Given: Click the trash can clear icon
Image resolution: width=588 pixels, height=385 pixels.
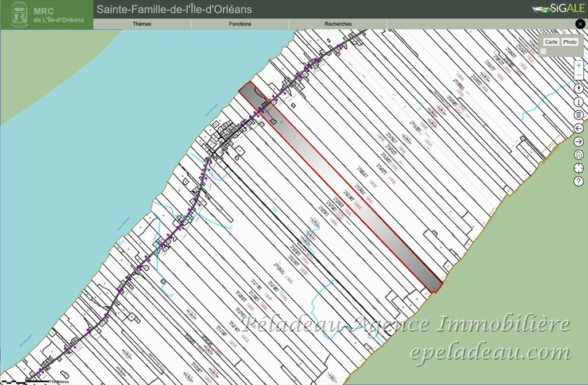Looking at the screenshot, I should tap(579, 115).
